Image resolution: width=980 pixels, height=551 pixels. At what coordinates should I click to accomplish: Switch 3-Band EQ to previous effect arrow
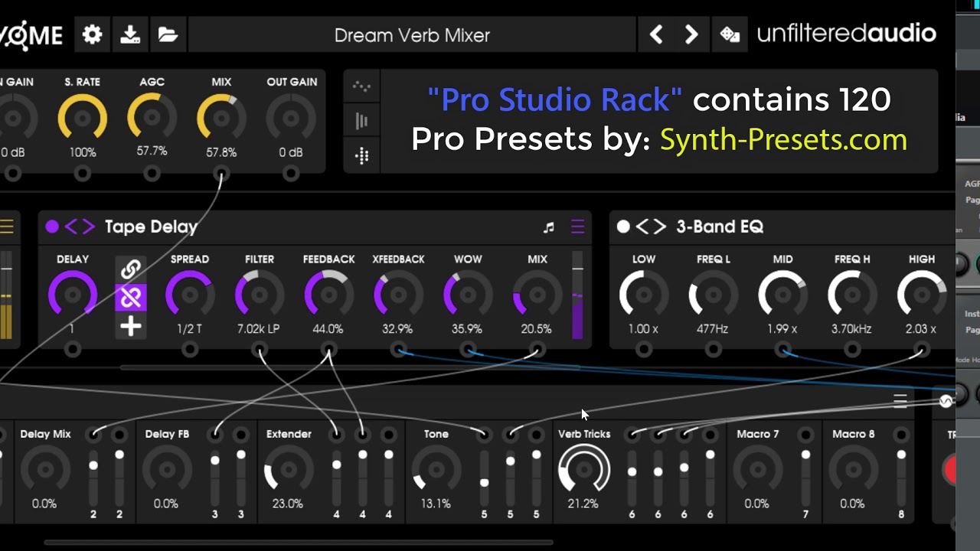click(642, 227)
